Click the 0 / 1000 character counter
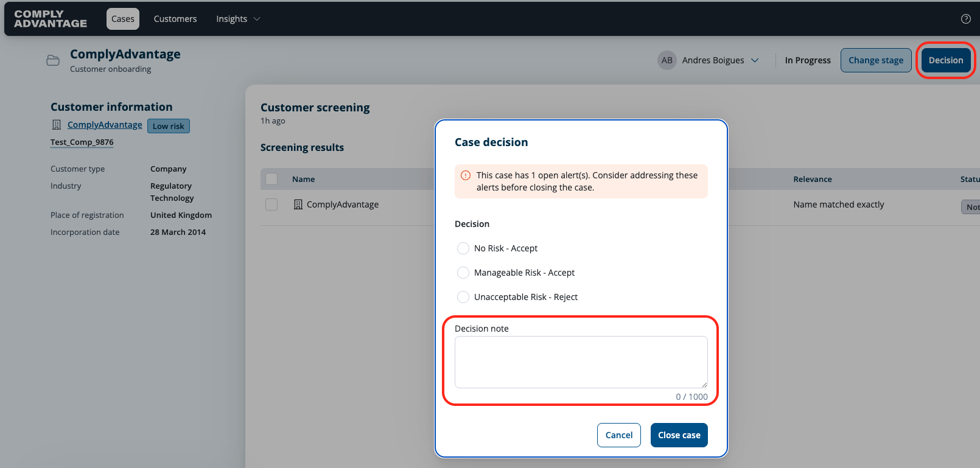The width and height of the screenshot is (980, 468). point(692,397)
